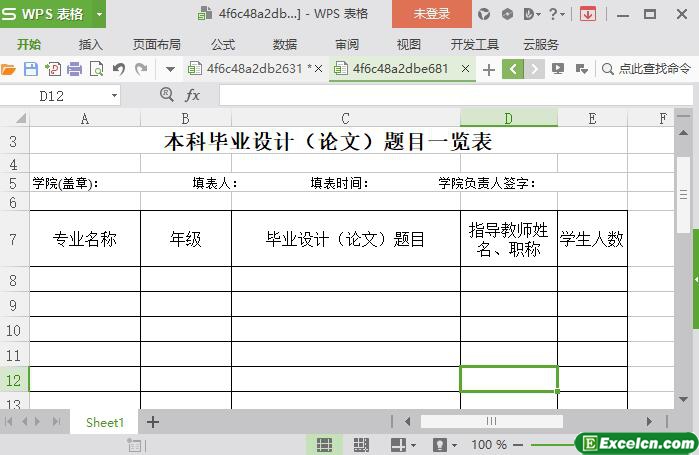The image size is (699, 455).
Task: Click the select-all corner triangle
Action: 21,119
